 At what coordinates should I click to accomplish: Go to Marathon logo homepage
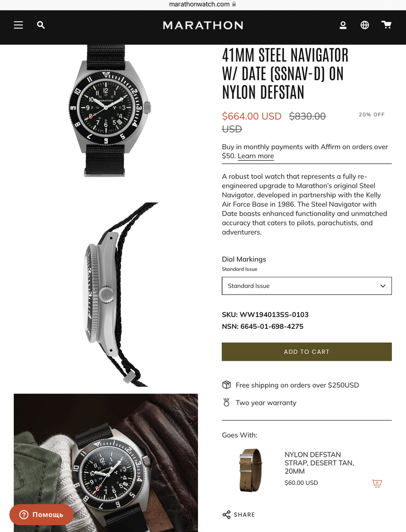pyautogui.click(x=203, y=25)
